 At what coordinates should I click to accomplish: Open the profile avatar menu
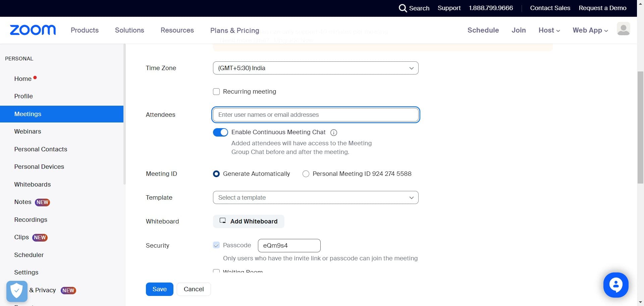(x=624, y=29)
